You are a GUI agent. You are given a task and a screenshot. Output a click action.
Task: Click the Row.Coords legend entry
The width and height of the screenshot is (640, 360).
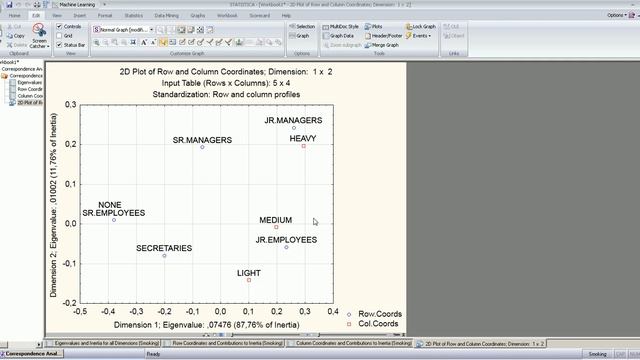pyautogui.click(x=375, y=314)
